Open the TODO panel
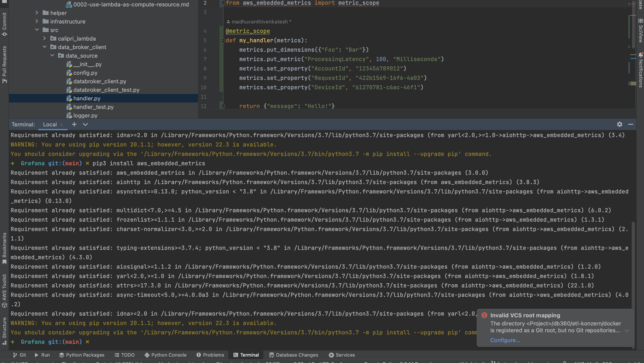644x363 pixels. (x=124, y=355)
